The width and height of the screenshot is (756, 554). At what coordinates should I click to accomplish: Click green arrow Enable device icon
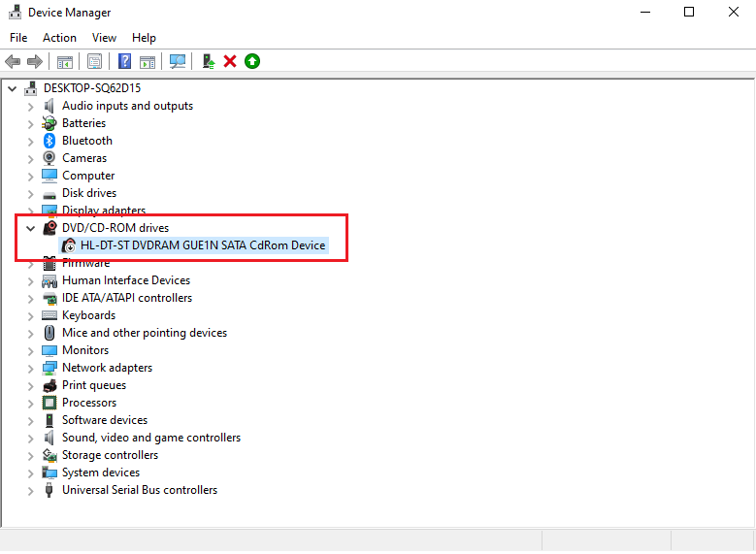252,61
